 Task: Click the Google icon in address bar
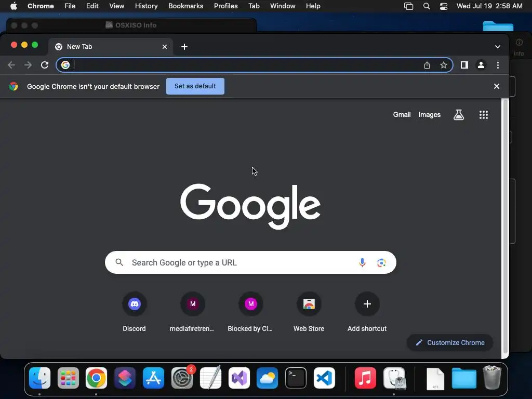point(65,65)
